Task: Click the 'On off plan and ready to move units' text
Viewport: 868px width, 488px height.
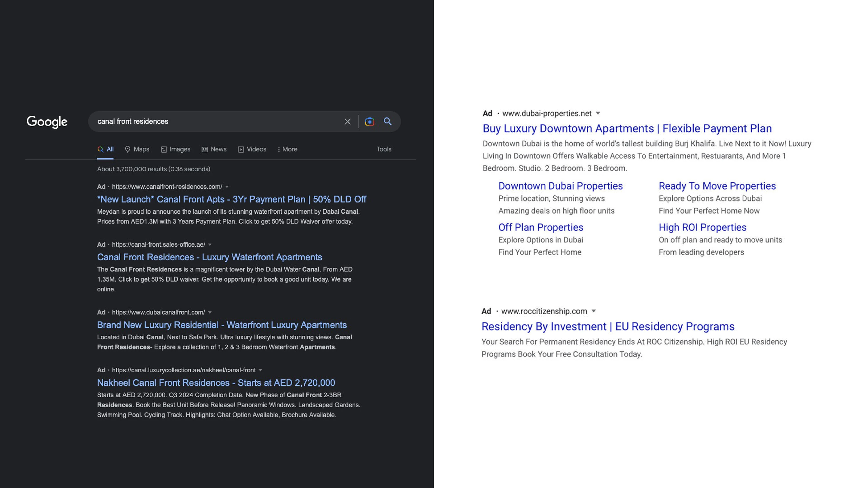Action: point(720,240)
